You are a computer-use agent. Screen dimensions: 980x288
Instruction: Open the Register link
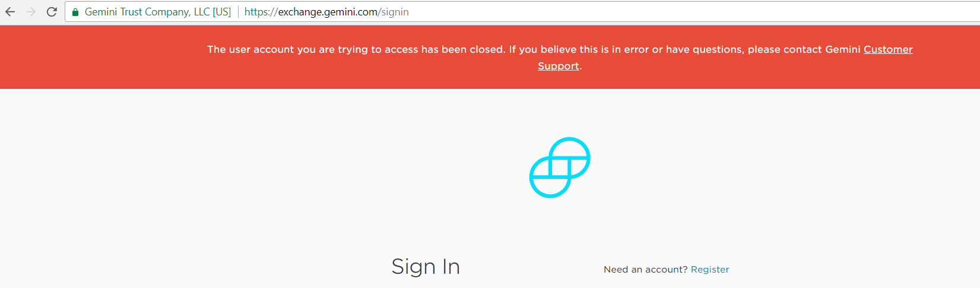tap(710, 269)
